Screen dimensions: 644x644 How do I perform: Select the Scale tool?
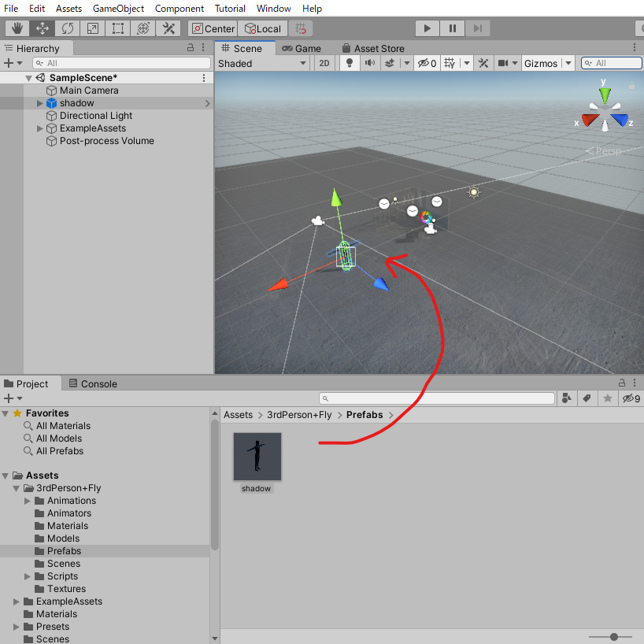coord(93,28)
